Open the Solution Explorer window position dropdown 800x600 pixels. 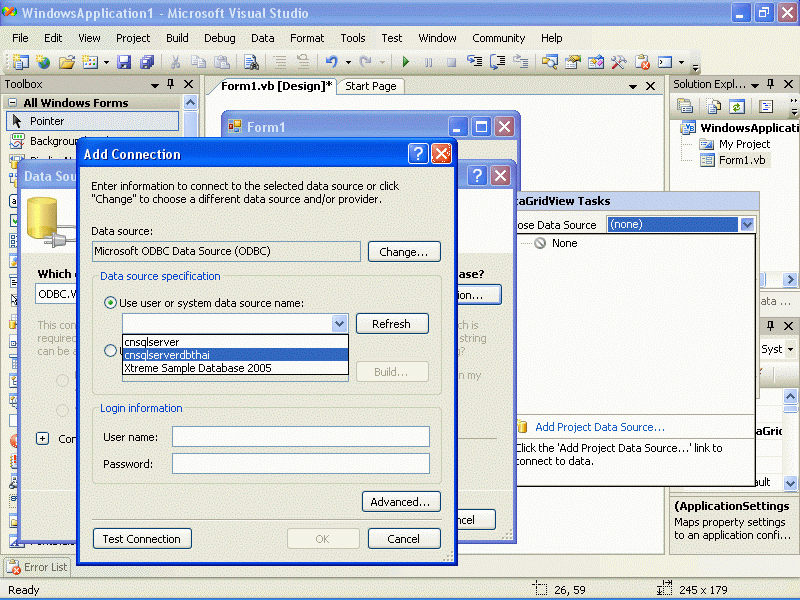(755, 85)
